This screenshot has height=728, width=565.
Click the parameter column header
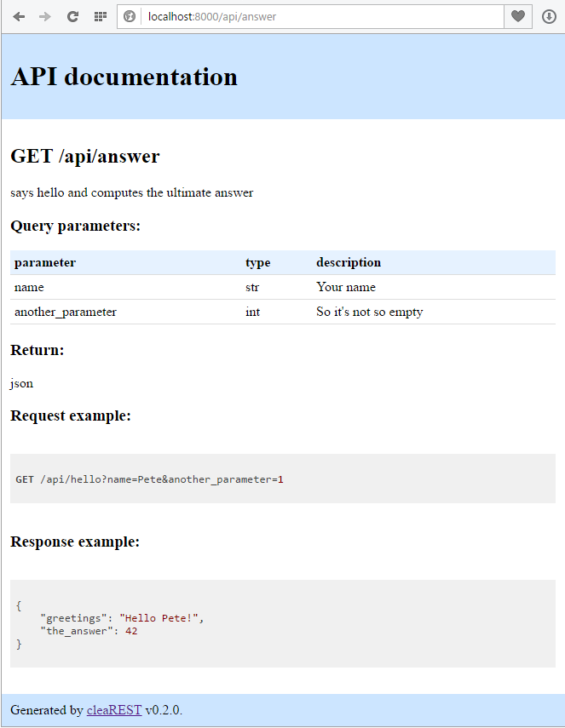(x=47, y=262)
